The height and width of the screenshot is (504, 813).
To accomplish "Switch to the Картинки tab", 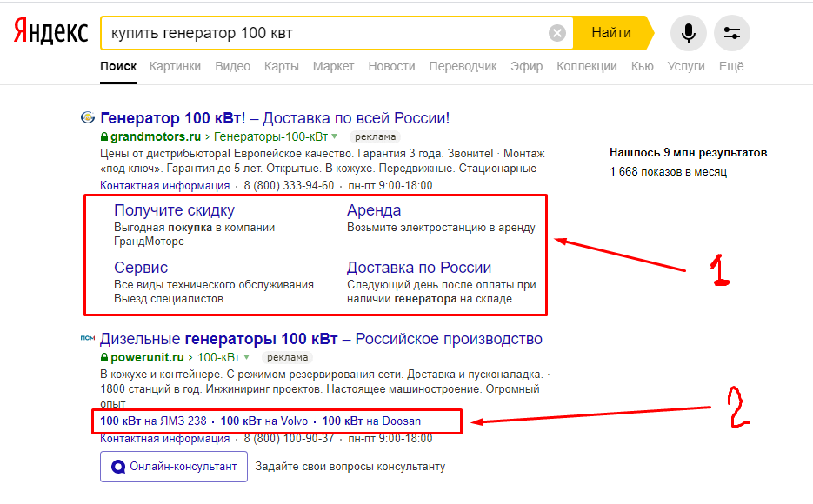I will tap(175, 66).
